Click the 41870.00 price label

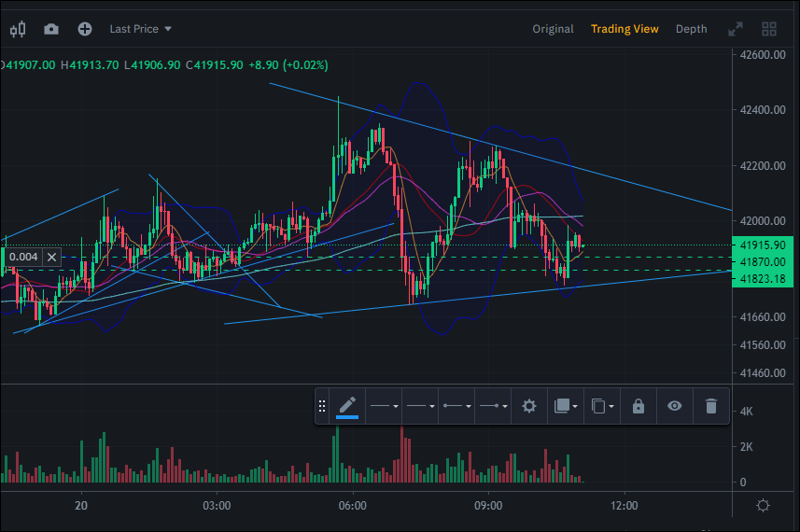click(x=763, y=261)
